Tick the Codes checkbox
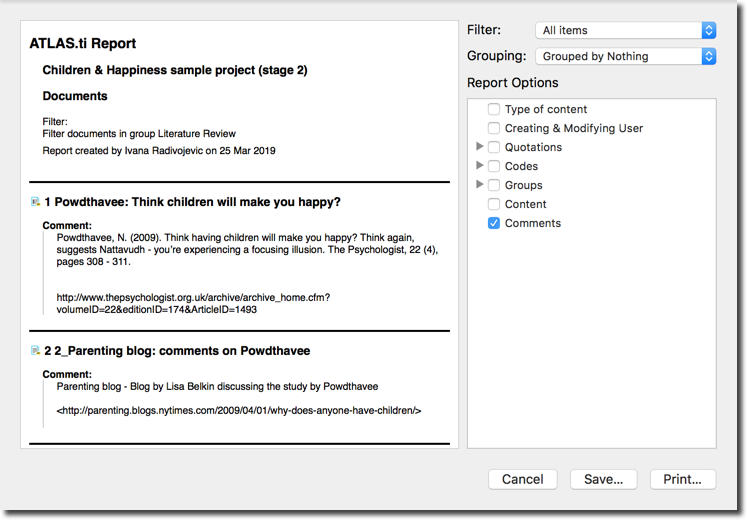Screen dimensions: 747x520 (494, 166)
